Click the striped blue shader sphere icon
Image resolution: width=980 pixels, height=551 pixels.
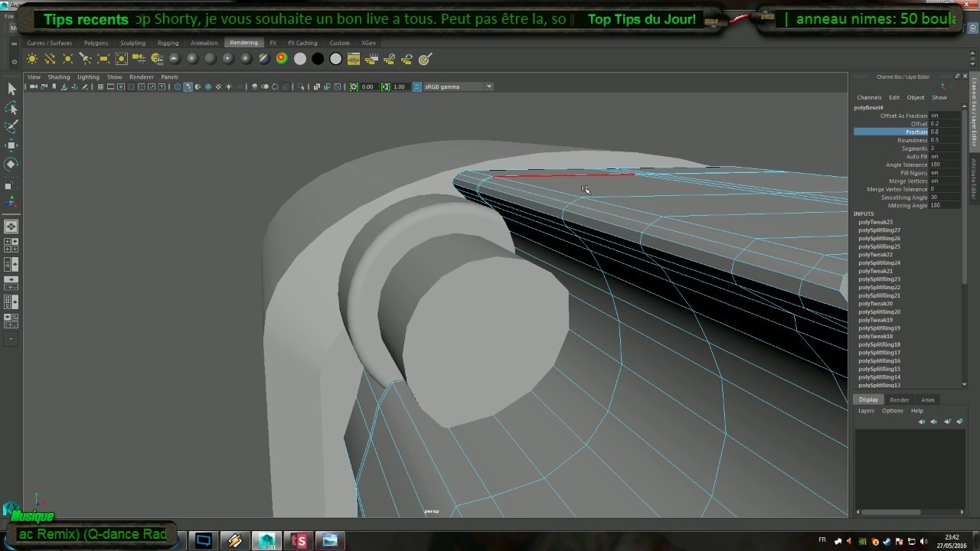pyautogui.click(x=264, y=59)
